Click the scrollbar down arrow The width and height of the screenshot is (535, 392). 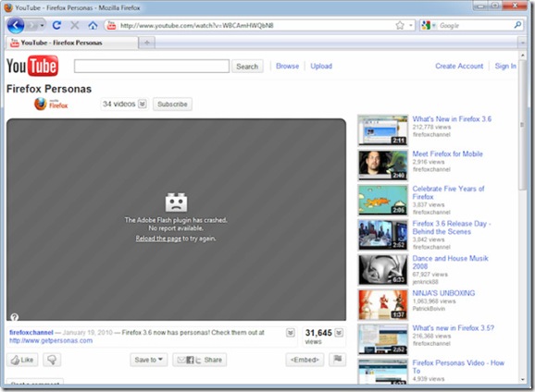(x=522, y=379)
